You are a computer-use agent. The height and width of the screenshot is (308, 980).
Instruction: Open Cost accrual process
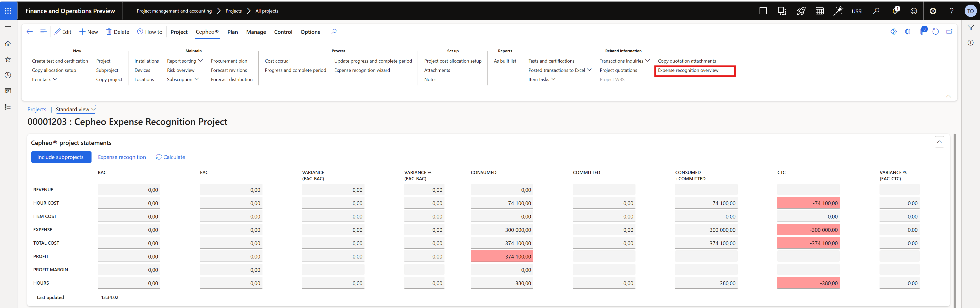coord(277,61)
